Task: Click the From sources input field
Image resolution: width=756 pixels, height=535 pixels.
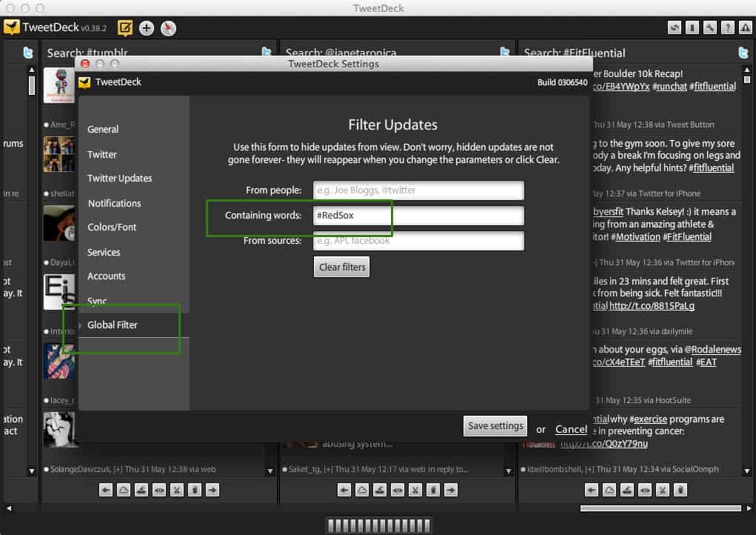Action: [x=418, y=240]
